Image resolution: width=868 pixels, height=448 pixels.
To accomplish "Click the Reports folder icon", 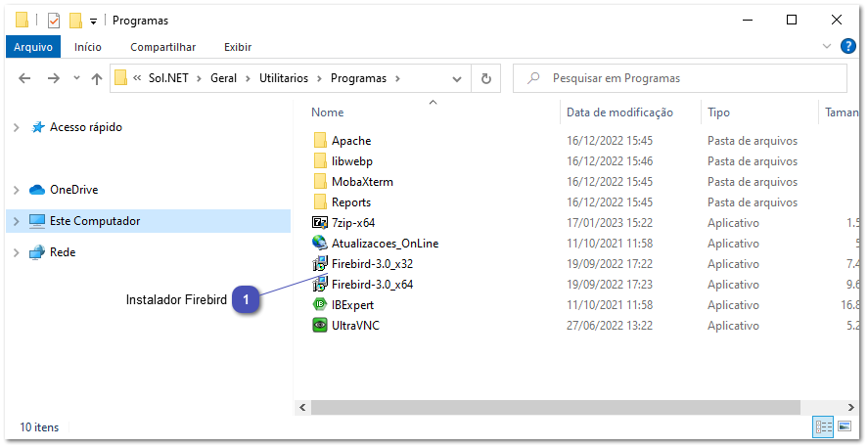I will (320, 202).
